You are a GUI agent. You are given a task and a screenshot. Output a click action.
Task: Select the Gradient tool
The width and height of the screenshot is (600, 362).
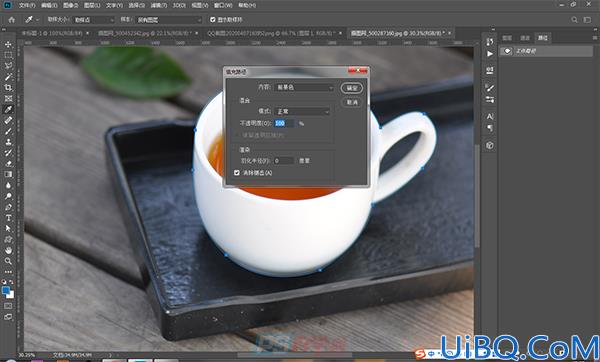tap(8, 174)
